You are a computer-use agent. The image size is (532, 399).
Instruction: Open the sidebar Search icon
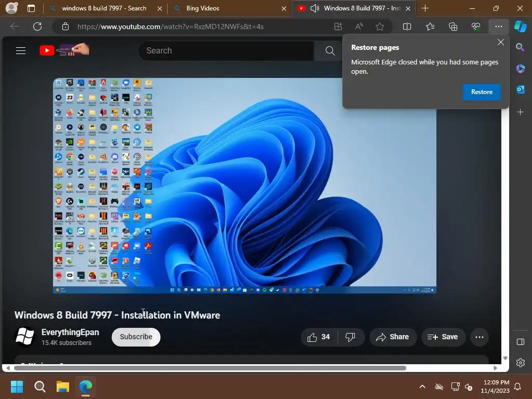[520, 47]
